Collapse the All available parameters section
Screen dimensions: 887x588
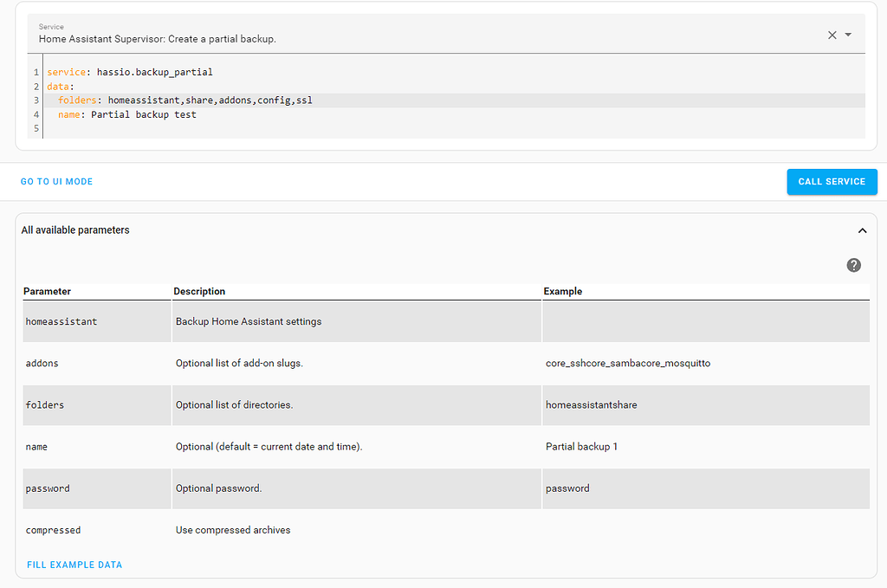click(862, 230)
